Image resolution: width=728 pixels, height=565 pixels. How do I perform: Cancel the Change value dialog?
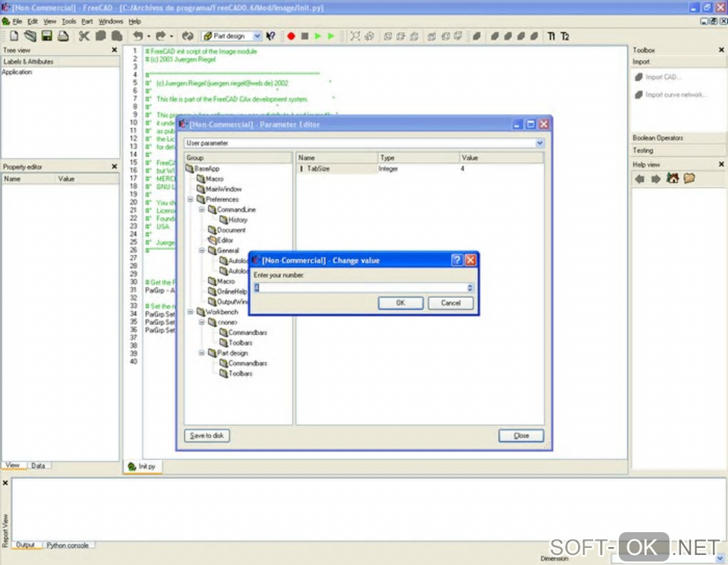pos(450,303)
